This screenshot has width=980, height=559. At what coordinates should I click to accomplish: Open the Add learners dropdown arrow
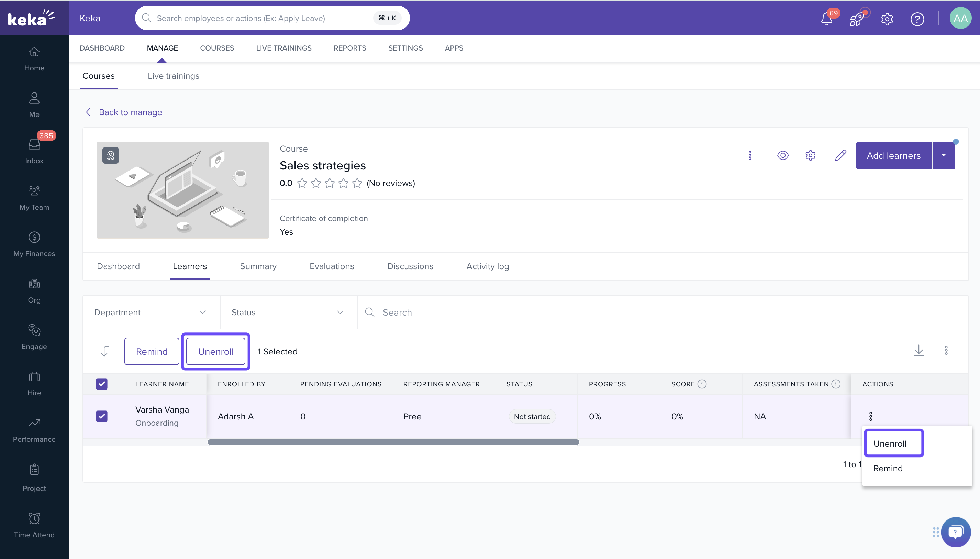[x=944, y=155]
